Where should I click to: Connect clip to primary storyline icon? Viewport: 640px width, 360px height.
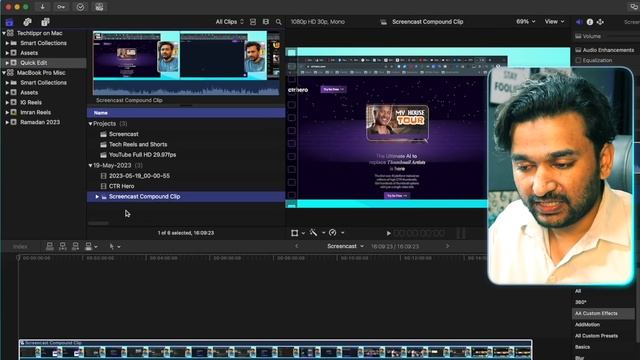point(49,246)
